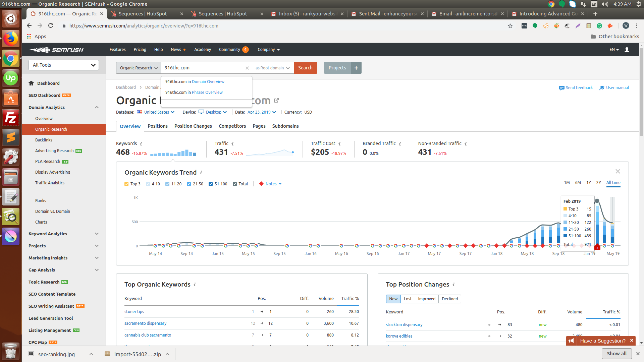
Task: Toggle the Total checkbox
Action: coord(235,184)
